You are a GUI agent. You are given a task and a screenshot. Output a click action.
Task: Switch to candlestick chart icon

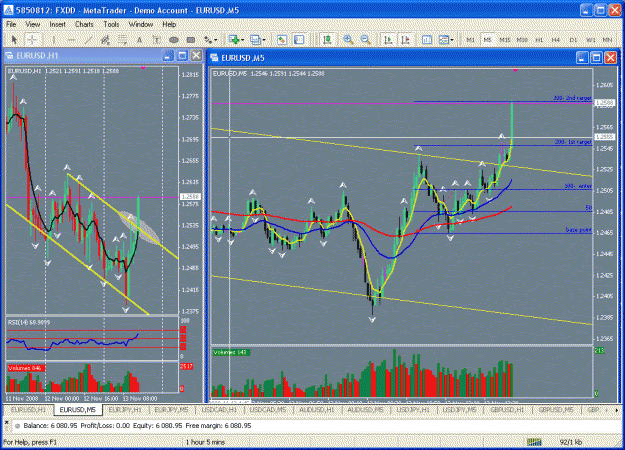click(x=327, y=39)
